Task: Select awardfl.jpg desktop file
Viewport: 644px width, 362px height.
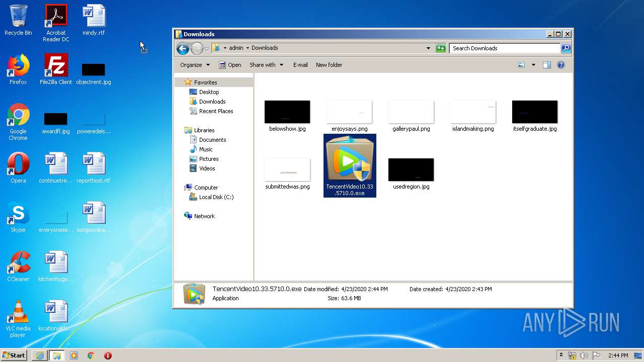Action: [56, 123]
